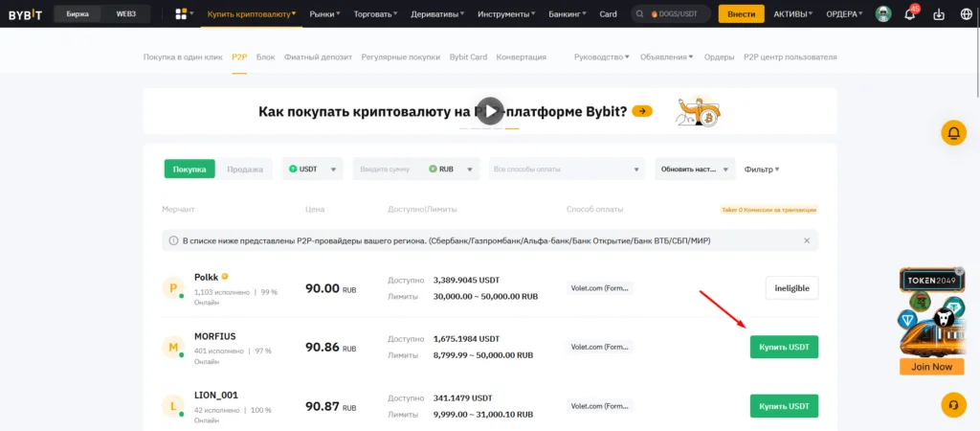Image resolution: width=980 pixels, height=431 pixels.
Task: Open the user profile avatar
Action: (x=883, y=13)
